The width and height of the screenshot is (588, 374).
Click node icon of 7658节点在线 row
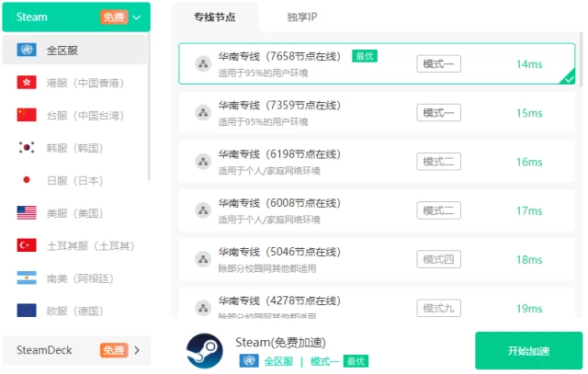[x=203, y=63]
